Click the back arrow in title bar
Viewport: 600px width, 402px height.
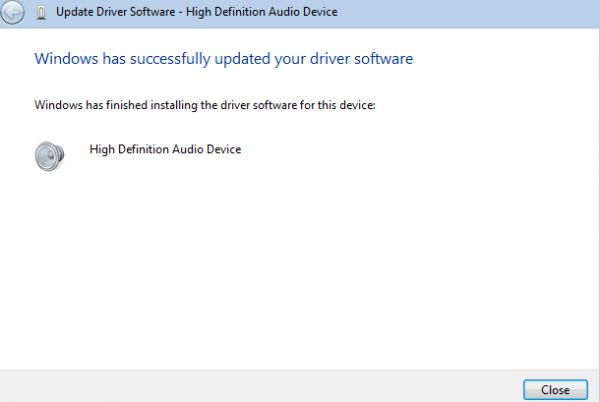12,12
